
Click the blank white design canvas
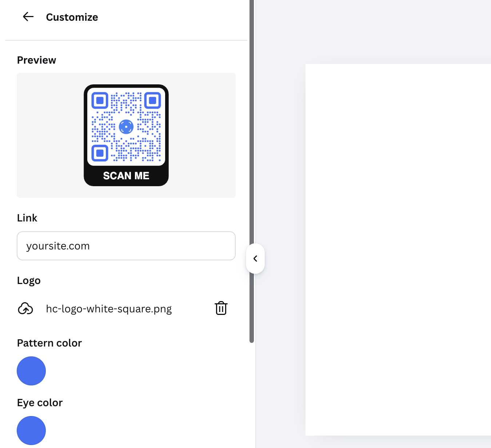(398, 250)
